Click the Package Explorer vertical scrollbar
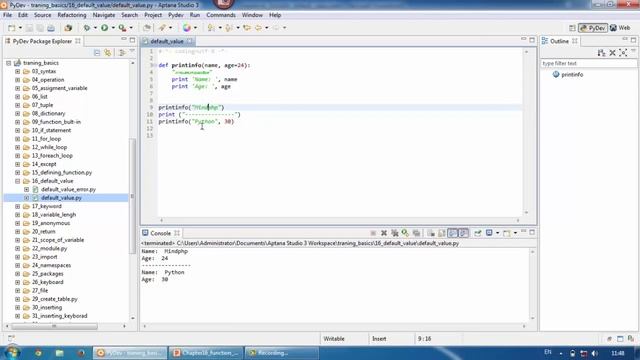 tap(132, 196)
